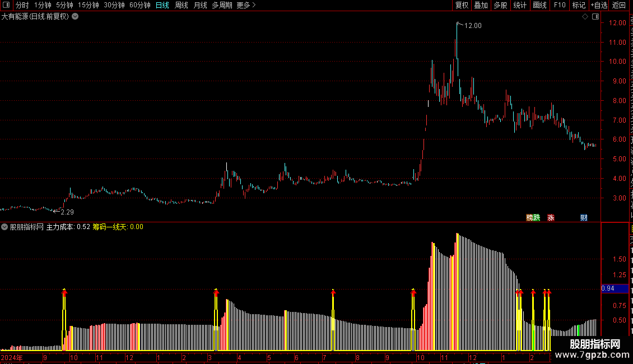Click the 大有能源(日线.前复权) chart title
This screenshot has width=633, height=364.
coord(35,17)
